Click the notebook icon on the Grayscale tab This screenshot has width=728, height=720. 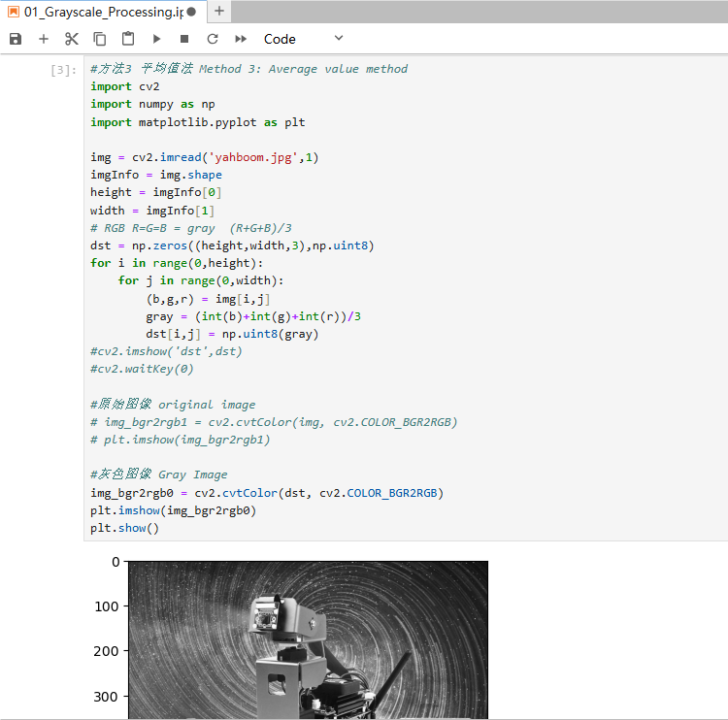click(14, 12)
